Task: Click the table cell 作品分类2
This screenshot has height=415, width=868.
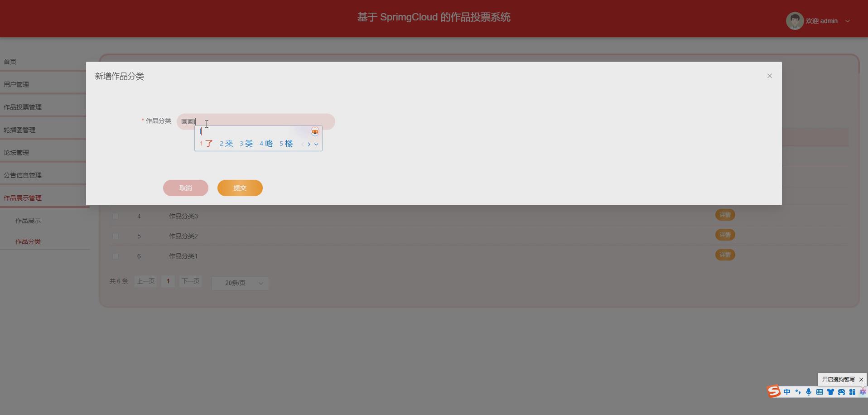Action: [183, 236]
